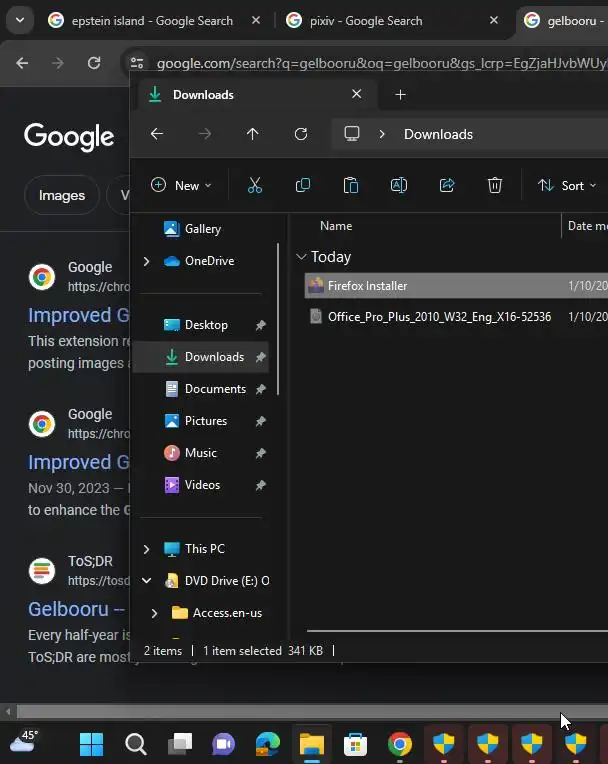Open the Sort dropdown menu
The height and width of the screenshot is (764, 608).
click(x=567, y=185)
